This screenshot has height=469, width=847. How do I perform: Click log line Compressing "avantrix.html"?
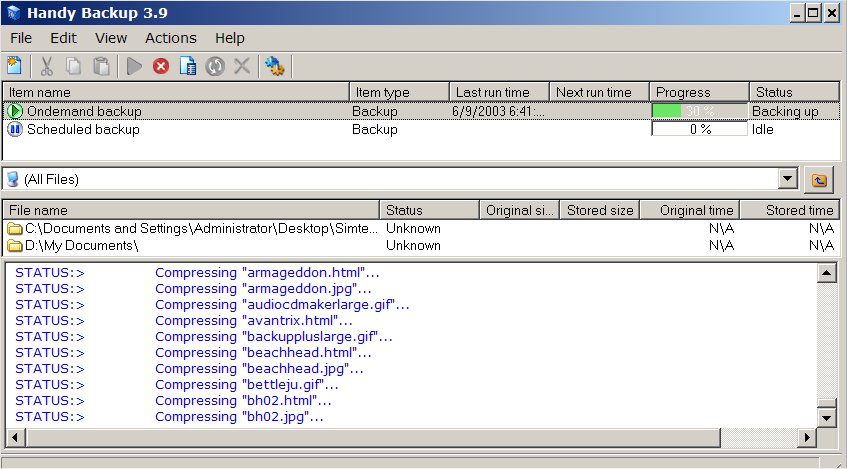tap(254, 321)
